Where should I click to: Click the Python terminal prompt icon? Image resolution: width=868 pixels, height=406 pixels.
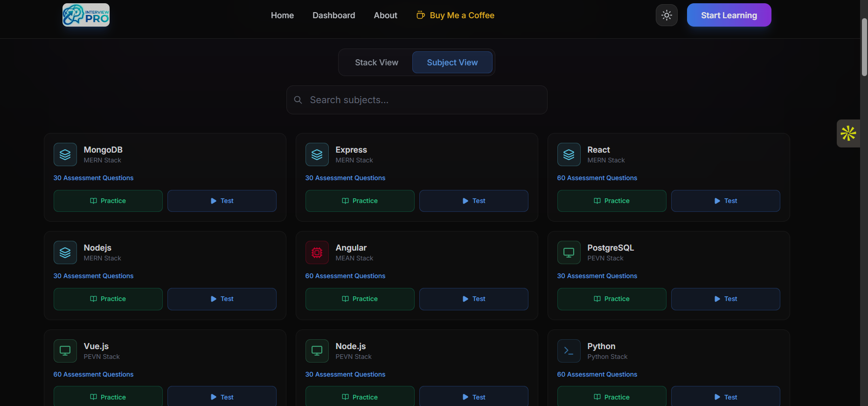pos(569,351)
